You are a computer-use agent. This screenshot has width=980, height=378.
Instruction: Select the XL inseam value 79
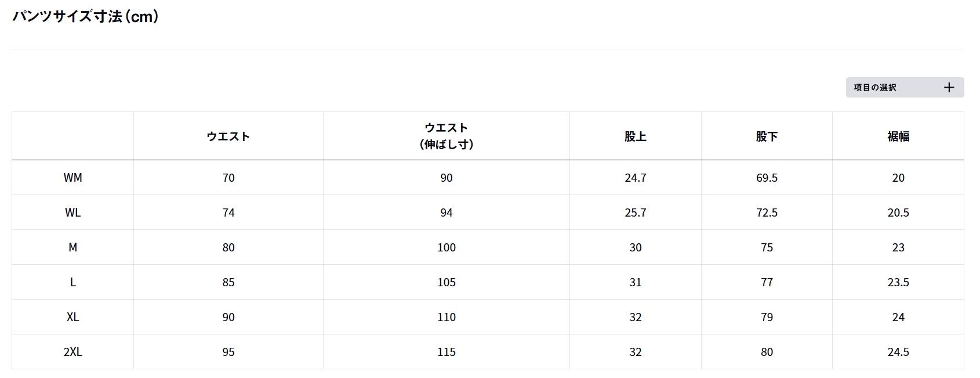(x=767, y=317)
